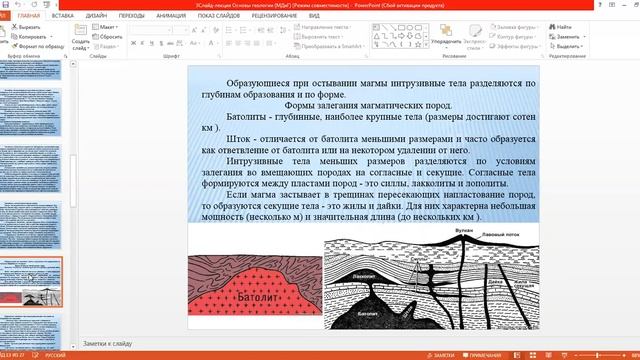Switch to ВСТАВКА tab

click(62, 16)
